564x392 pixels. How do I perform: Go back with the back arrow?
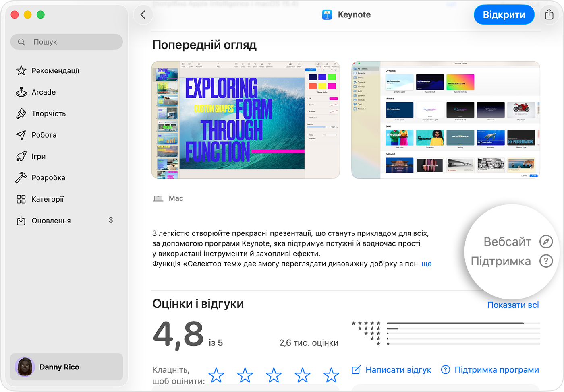pyautogui.click(x=143, y=14)
